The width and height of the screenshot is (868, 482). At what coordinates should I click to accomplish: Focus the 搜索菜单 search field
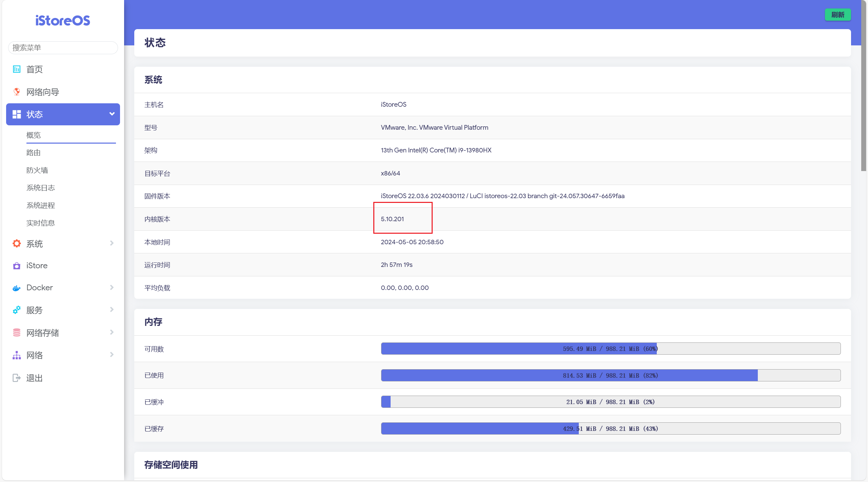pos(63,48)
